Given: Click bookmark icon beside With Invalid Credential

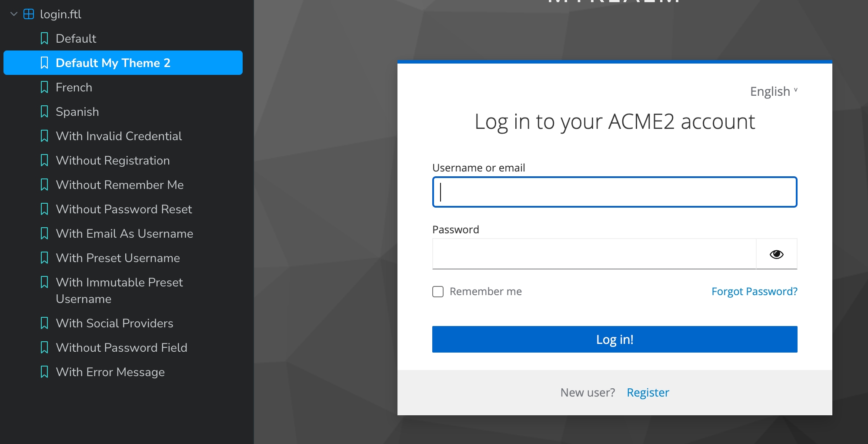Looking at the screenshot, I should 44,136.
